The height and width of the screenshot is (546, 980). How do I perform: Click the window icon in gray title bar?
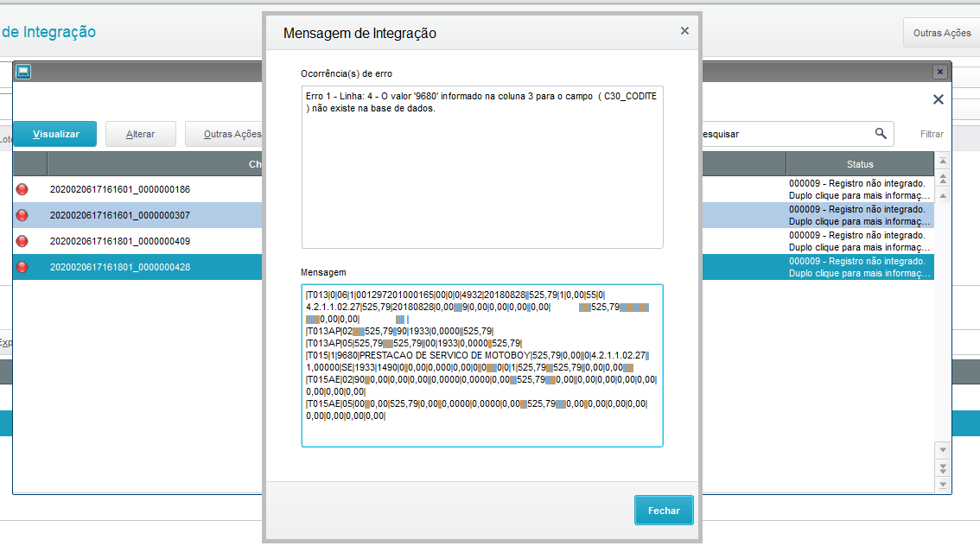(23, 71)
